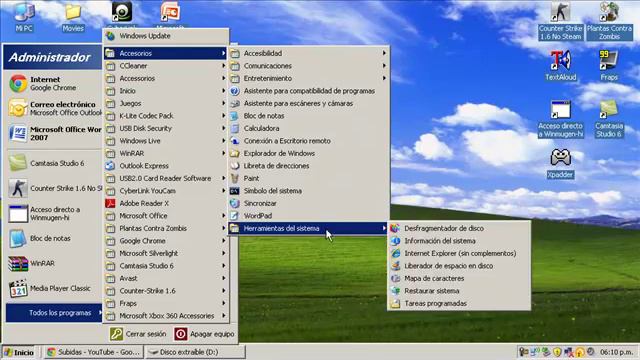Click Cerrar sesión button
640x360 pixels.
(x=138, y=334)
